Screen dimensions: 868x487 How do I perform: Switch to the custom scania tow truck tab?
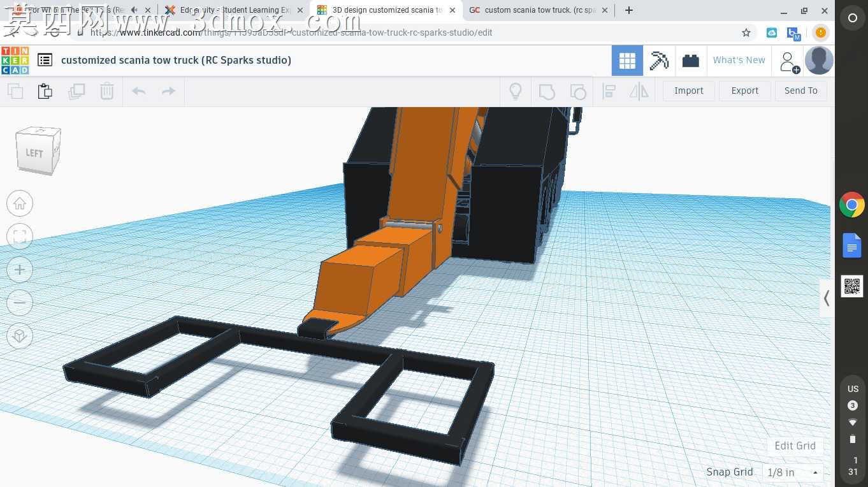539,10
